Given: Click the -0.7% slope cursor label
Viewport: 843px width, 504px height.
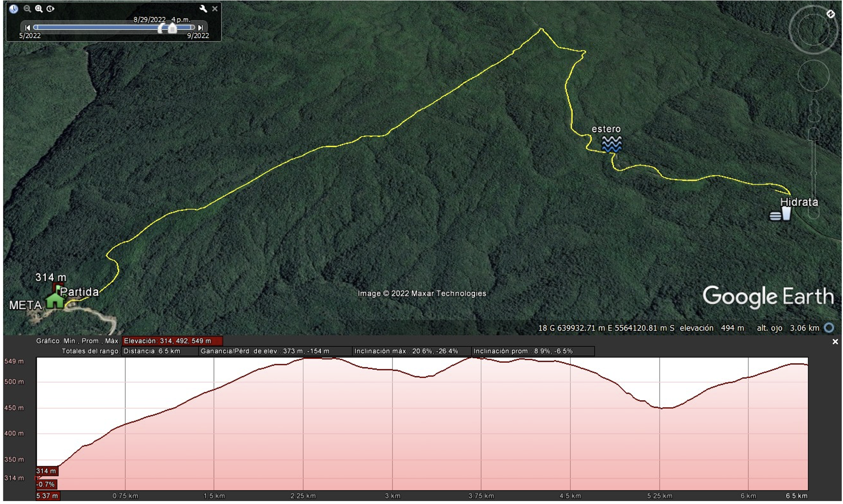Looking at the screenshot, I should click(46, 485).
